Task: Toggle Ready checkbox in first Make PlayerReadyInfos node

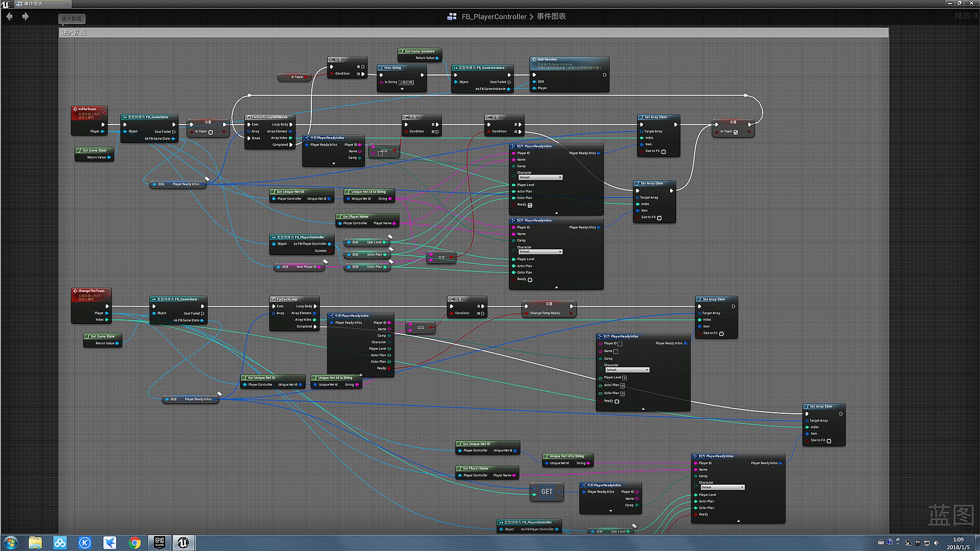Action: [x=530, y=205]
